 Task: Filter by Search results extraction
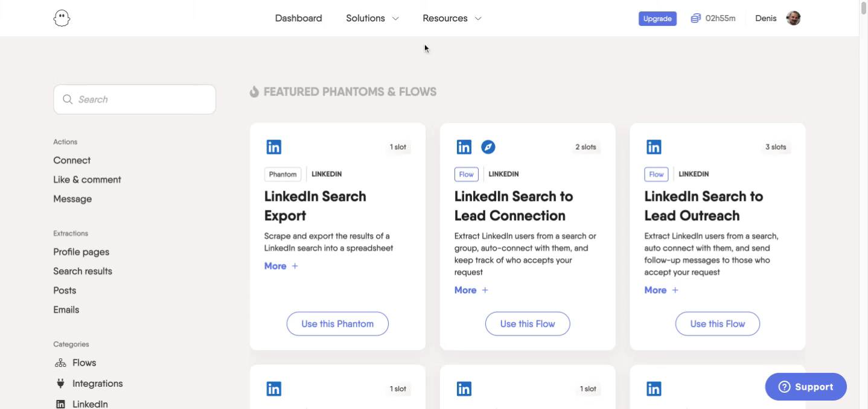pos(83,271)
